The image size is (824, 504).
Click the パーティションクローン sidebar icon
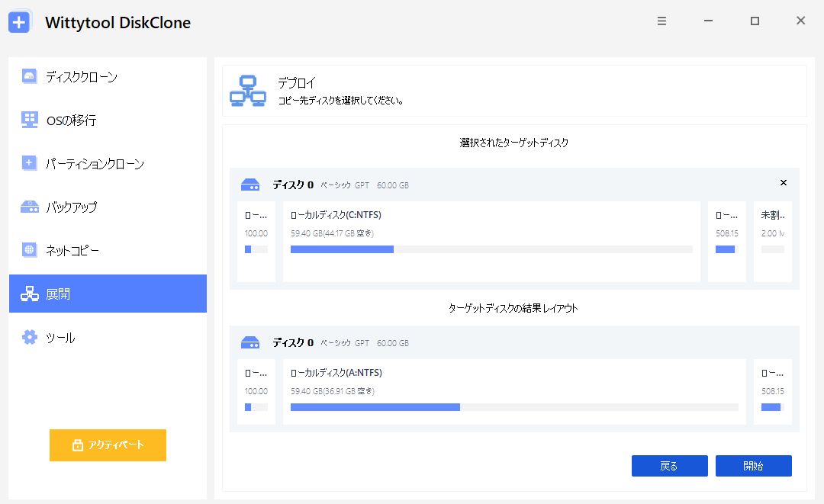coord(30,163)
